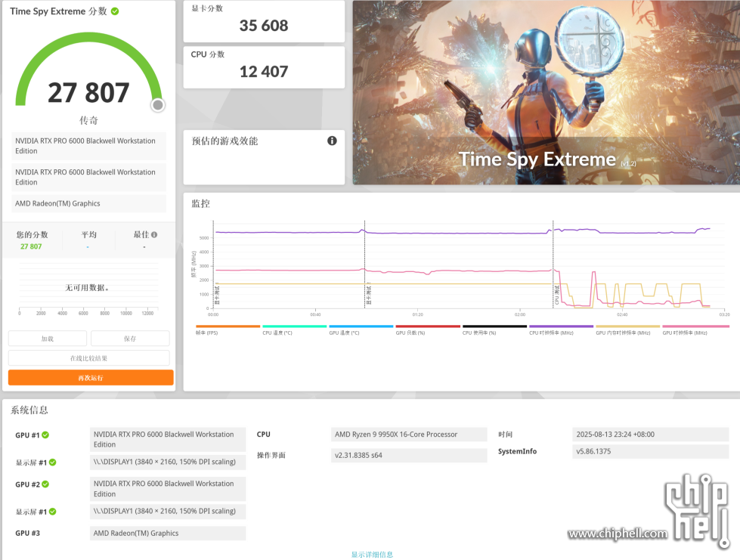The image size is (740, 560).
Task: Select the orange 帧率 (FPS) legend bar
Action: (228, 326)
